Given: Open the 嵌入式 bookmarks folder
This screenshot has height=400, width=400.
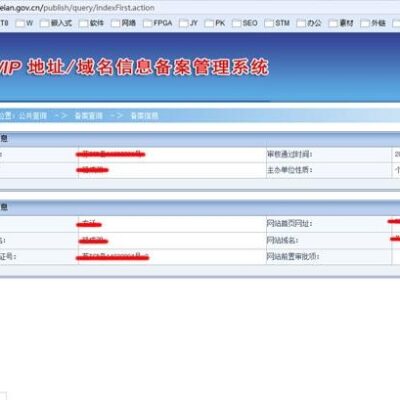Looking at the screenshot, I should [56, 23].
